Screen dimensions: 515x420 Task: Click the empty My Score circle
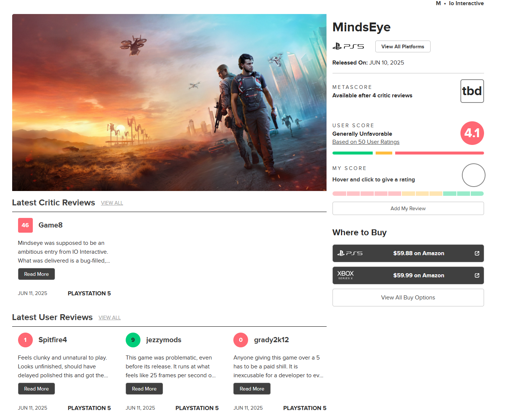tap(473, 175)
